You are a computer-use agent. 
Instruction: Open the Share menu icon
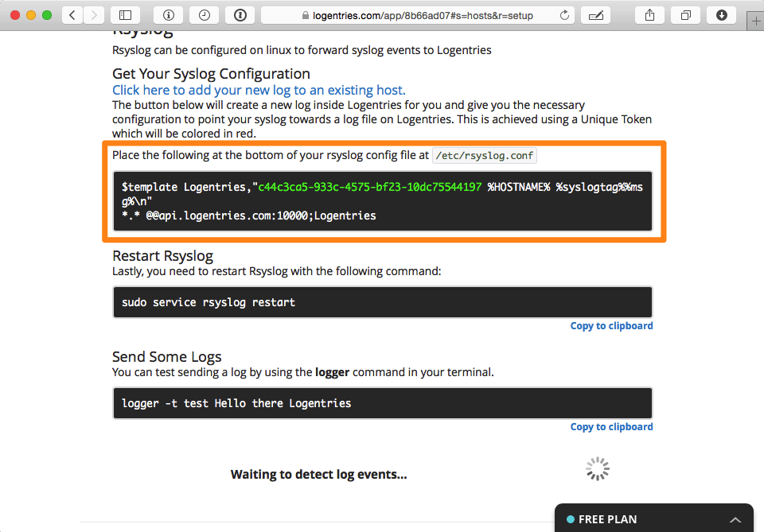pyautogui.click(x=649, y=15)
